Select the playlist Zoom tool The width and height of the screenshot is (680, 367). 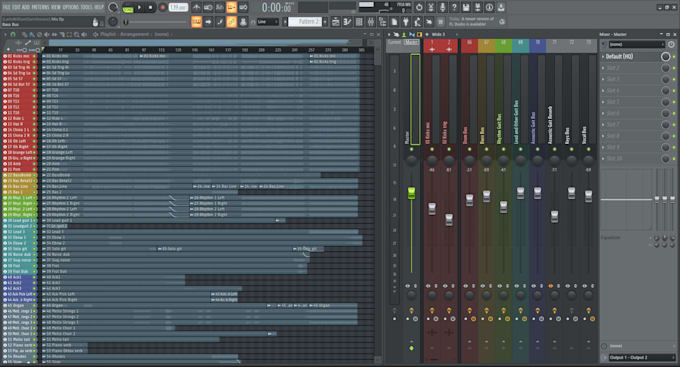pos(76,34)
